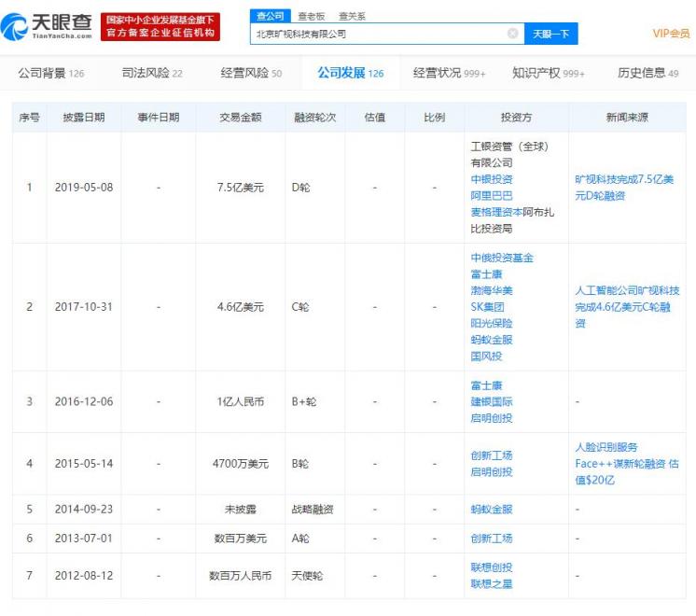This screenshot has height=616, width=696.
Task: Open the 公司背景 126 tab
Action: (x=51, y=73)
